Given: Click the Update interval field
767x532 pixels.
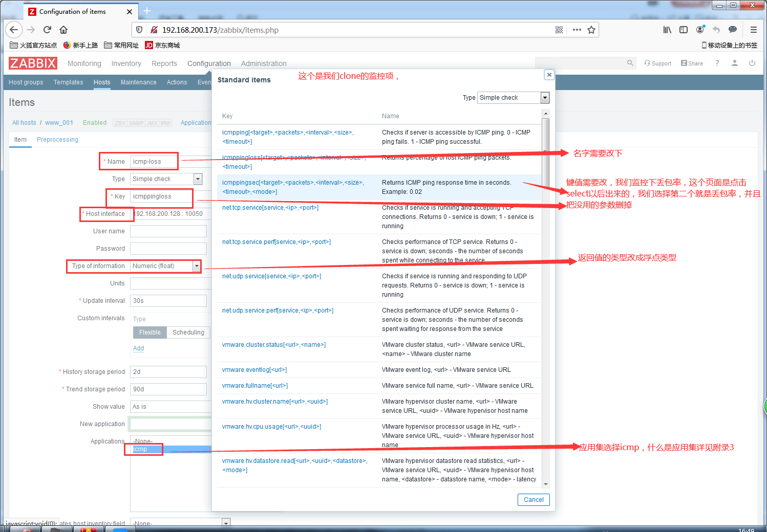Looking at the screenshot, I should coord(168,301).
